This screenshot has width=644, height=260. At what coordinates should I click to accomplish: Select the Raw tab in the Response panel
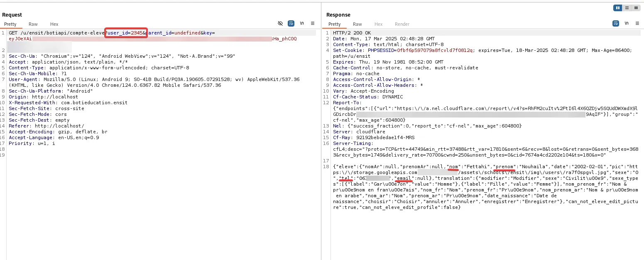(x=357, y=24)
